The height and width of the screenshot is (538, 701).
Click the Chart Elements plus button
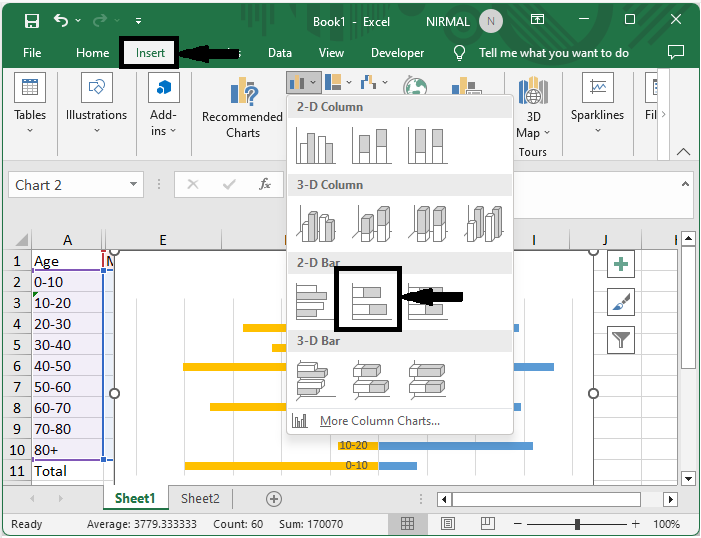pos(621,264)
